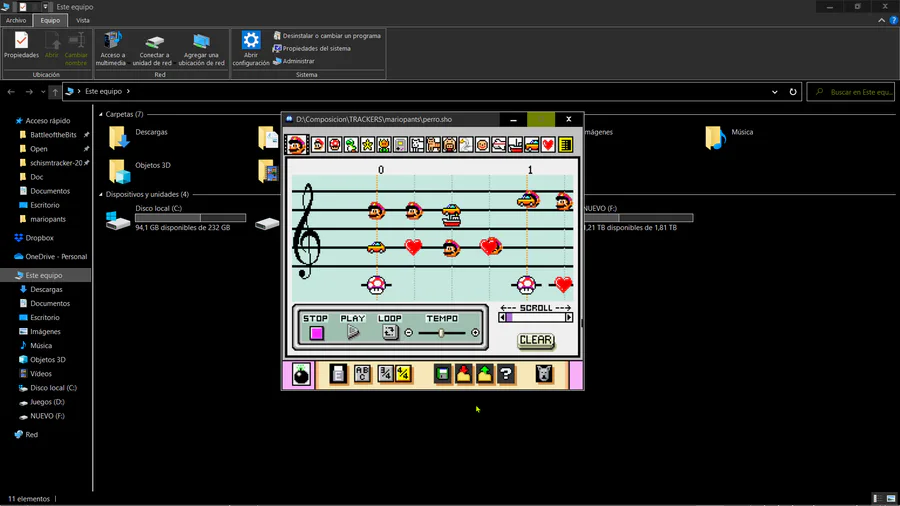This screenshot has height=506, width=900.
Task: Select the Cat instrument icon
Action: point(433,145)
